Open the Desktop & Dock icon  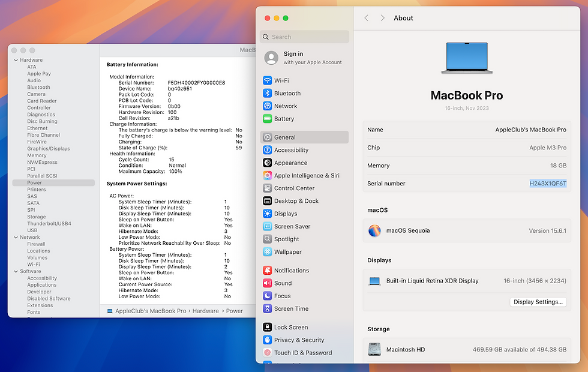[267, 201]
